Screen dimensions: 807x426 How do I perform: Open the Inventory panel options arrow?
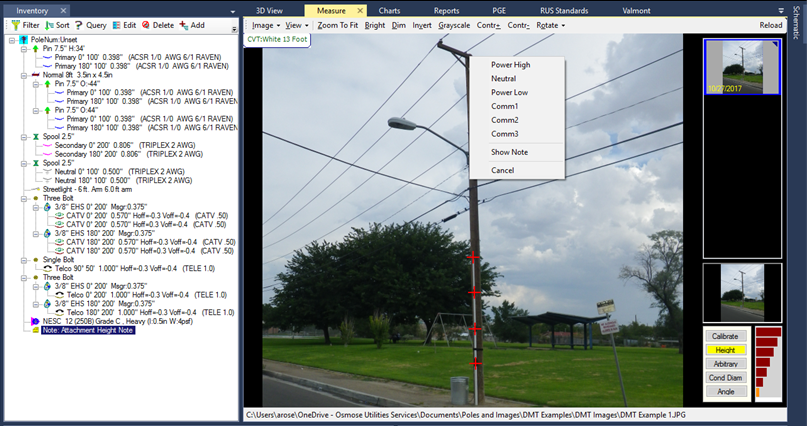coord(233,11)
